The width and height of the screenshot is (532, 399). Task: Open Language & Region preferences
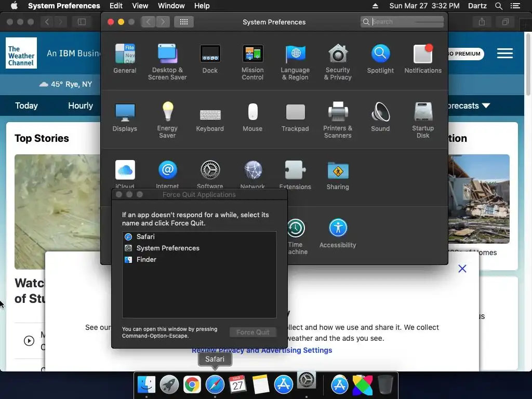click(x=295, y=62)
